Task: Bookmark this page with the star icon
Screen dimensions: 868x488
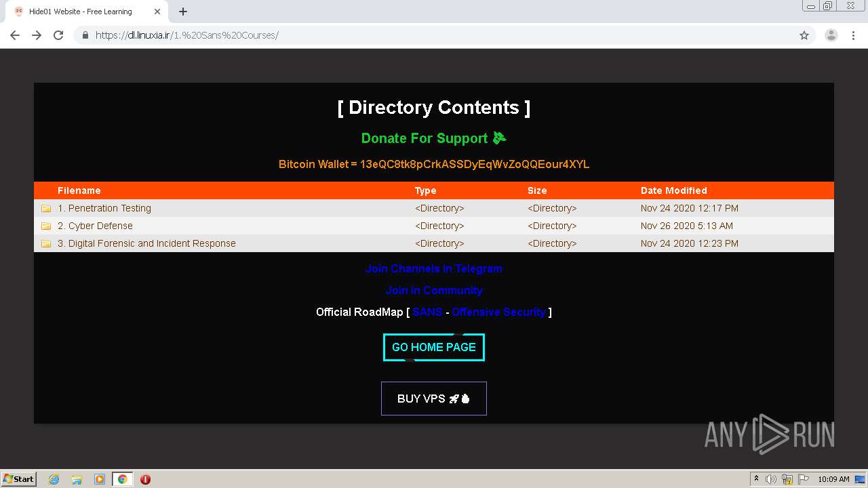Action: point(804,35)
